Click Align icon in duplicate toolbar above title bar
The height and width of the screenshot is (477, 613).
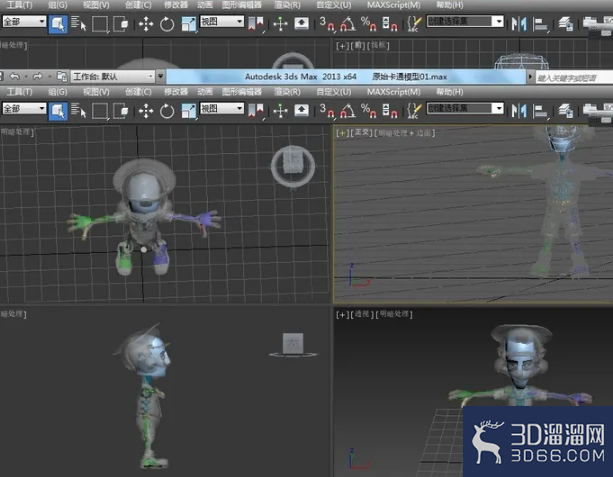point(541,24)
